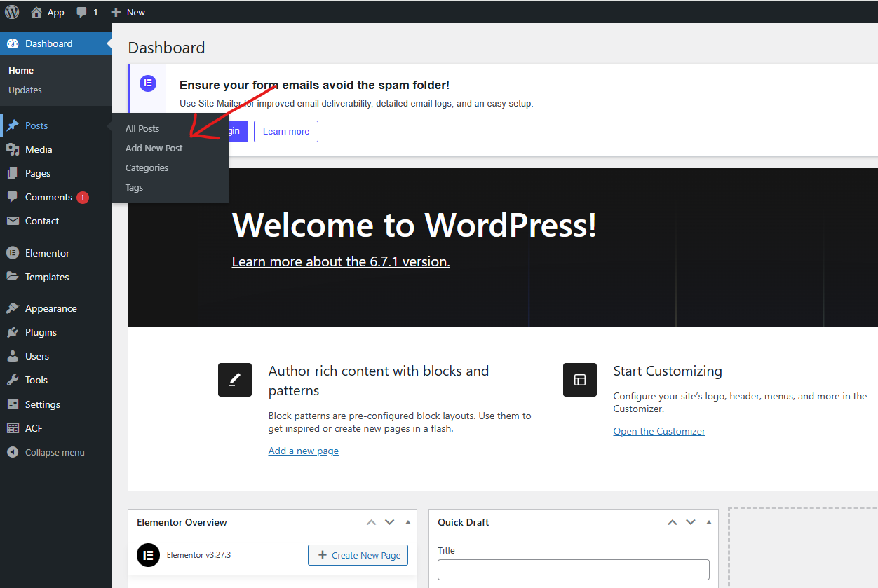878x588 pixels.
Task: Click the Templates folder icon
Action: coord(13,277)
